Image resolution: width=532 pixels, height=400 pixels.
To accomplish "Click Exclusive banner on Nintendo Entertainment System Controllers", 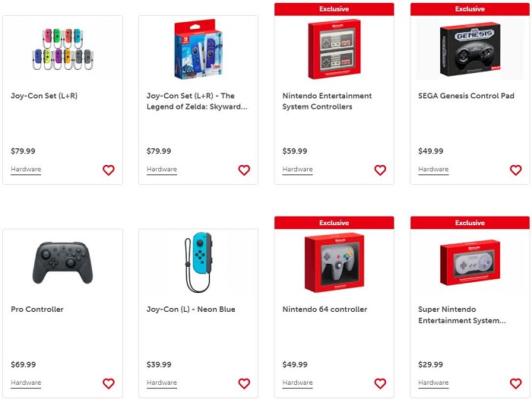I will coord(334,9).
